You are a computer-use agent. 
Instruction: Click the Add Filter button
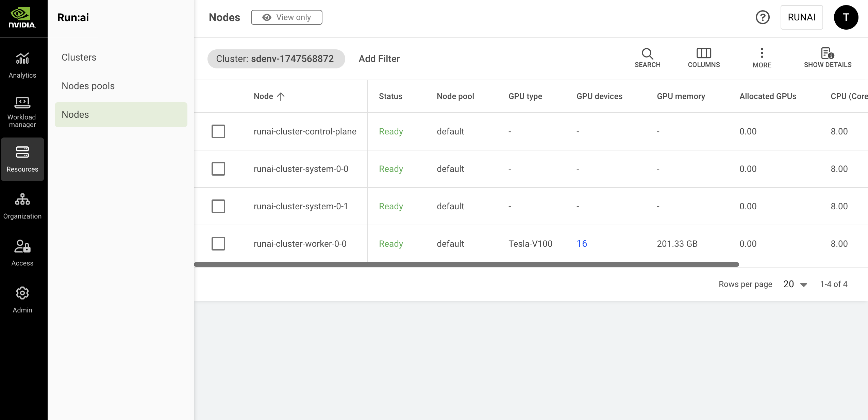pyautogui.click(x=379, y=59)
